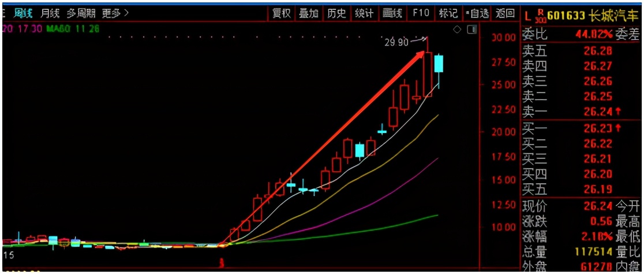Select the 买二 price 26.22

click(x=598, y=143)
